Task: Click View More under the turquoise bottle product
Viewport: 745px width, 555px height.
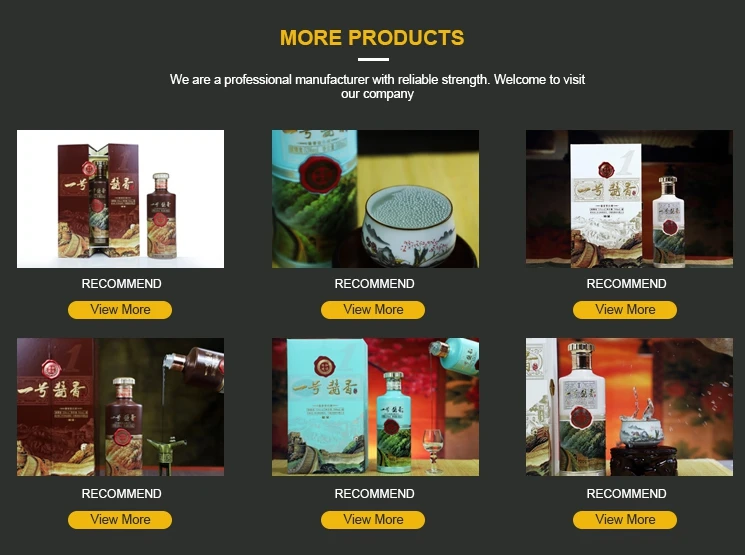Action: click(373, 520)
